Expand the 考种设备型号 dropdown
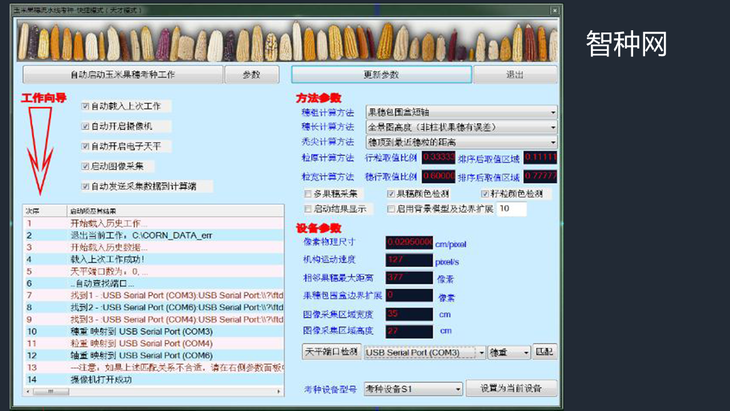Image resolution: width=730 pixels, height=411 pixels. [458, 388]
